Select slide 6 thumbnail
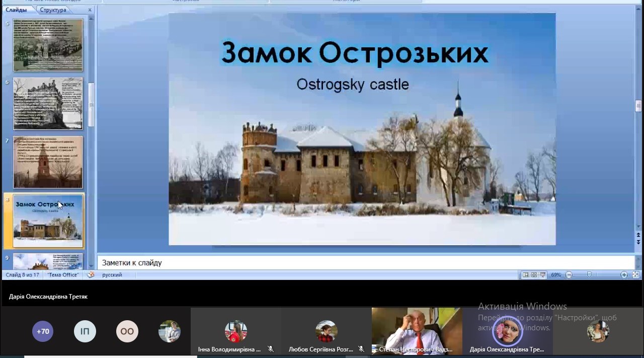This screenshot has width=644, height=358. click(x=48, y=104)
